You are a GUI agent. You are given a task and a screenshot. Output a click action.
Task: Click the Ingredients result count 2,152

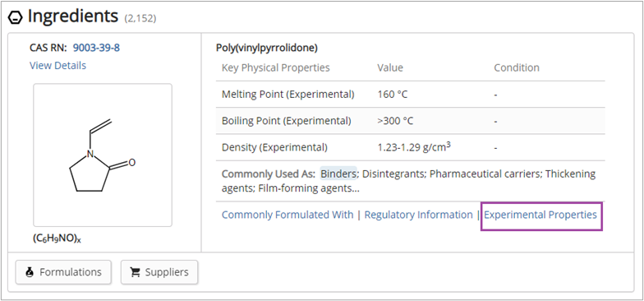140,18
